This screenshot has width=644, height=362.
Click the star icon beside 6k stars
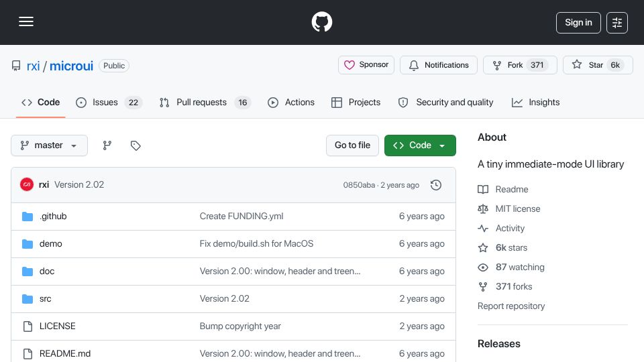point(483,248)
